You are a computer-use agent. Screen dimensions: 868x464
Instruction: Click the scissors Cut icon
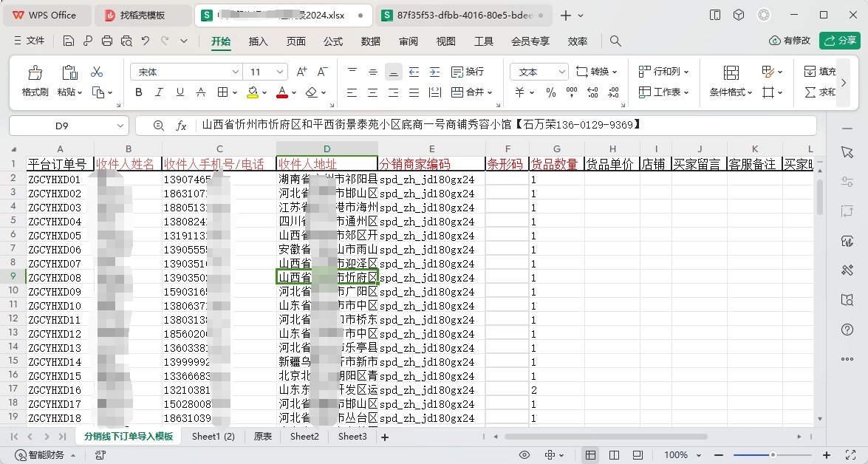tap(97, 72)
